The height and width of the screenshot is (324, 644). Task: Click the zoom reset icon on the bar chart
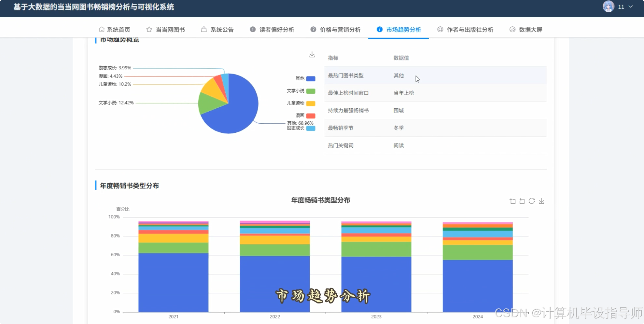click(x=522, y=201)
